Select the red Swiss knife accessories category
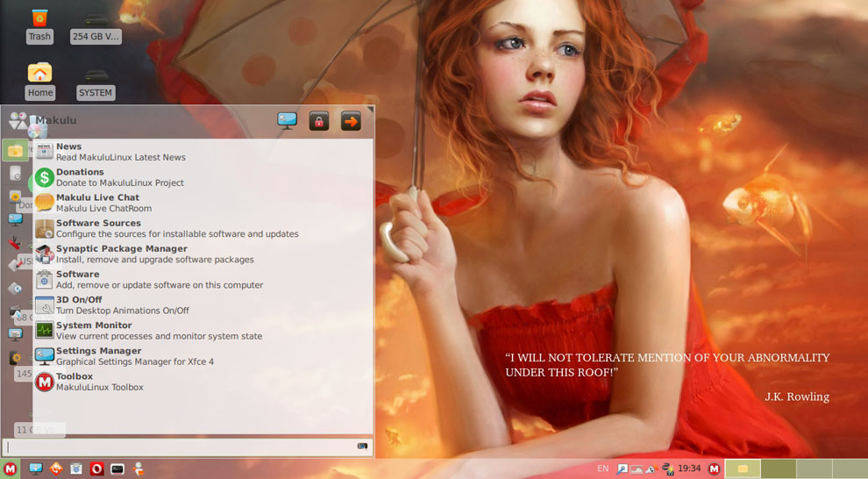The image size is (868, 479). pyautogui.click(x=16, y=242)
